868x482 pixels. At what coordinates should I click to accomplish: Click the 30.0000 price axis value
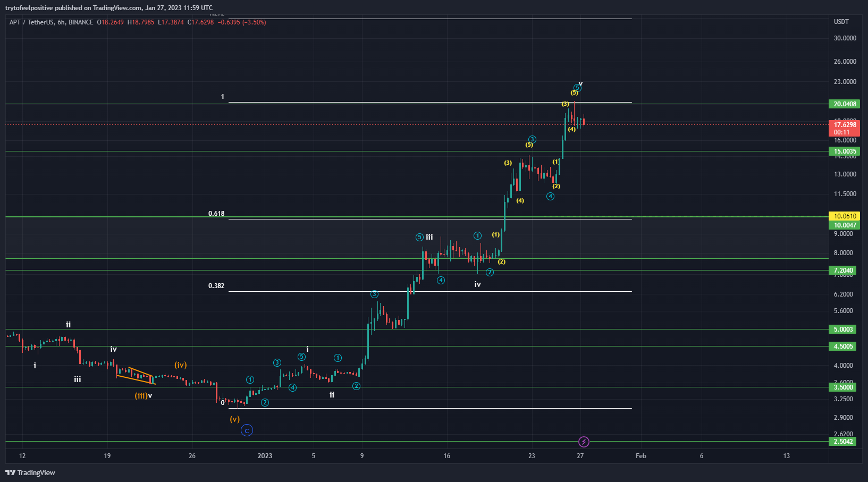coord(845,38)
